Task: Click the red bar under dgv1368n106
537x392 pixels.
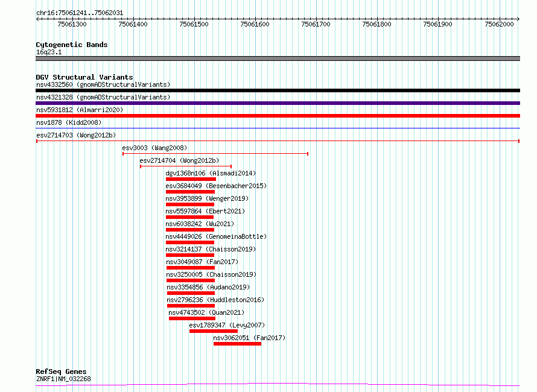Action: pos(191,179)
